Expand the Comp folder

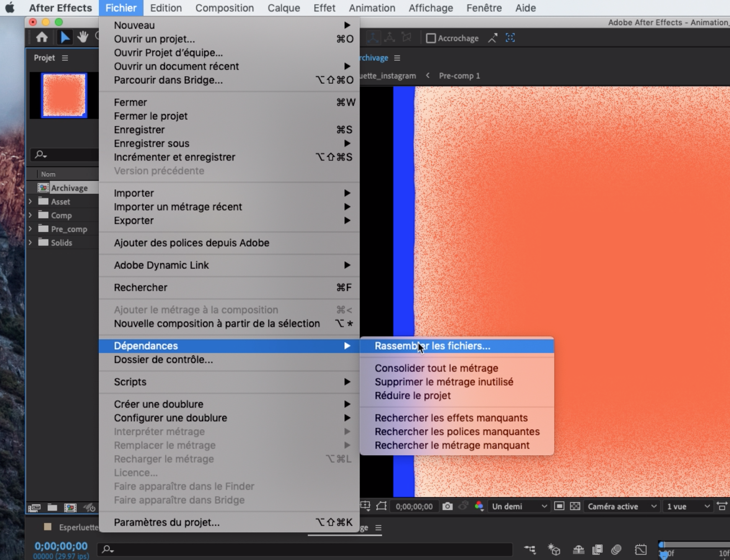(30, 215)
